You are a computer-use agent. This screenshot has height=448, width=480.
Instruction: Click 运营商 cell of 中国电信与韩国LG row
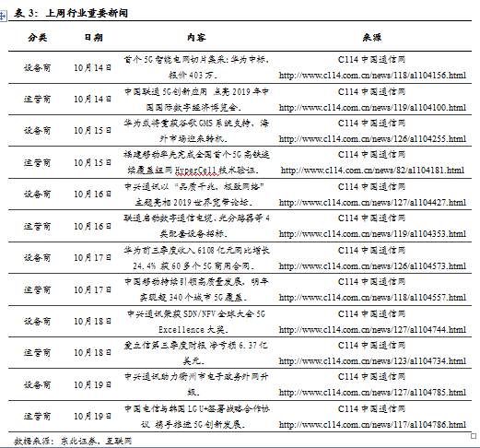click(x=38, y=417)
